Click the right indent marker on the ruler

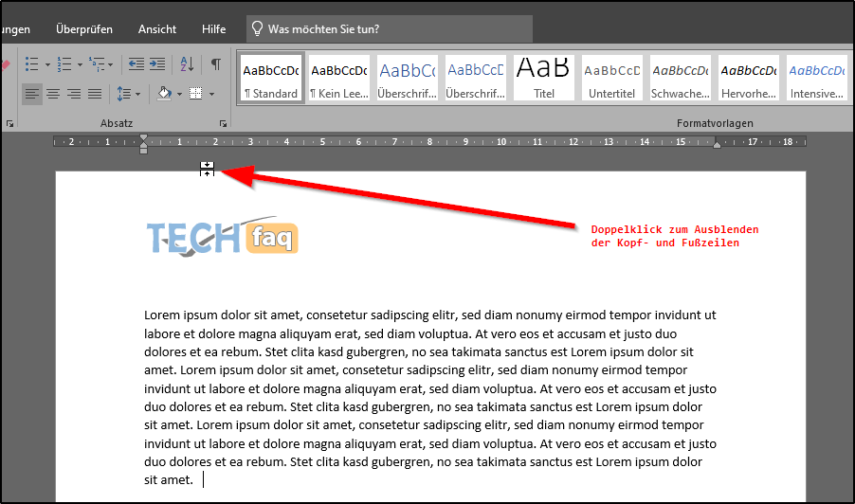tap(717, 145)
